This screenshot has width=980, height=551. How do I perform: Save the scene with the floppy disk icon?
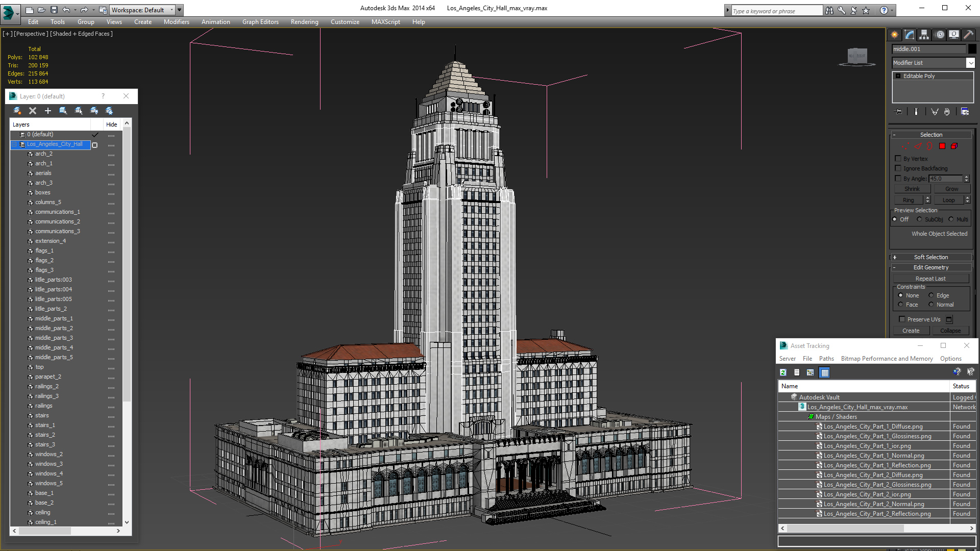[54, 10]
